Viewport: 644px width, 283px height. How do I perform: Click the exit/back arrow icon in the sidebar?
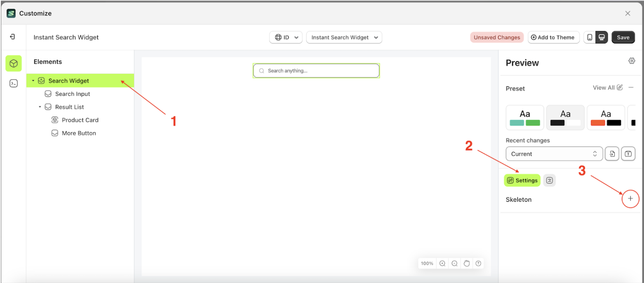[x=12, y=37]
